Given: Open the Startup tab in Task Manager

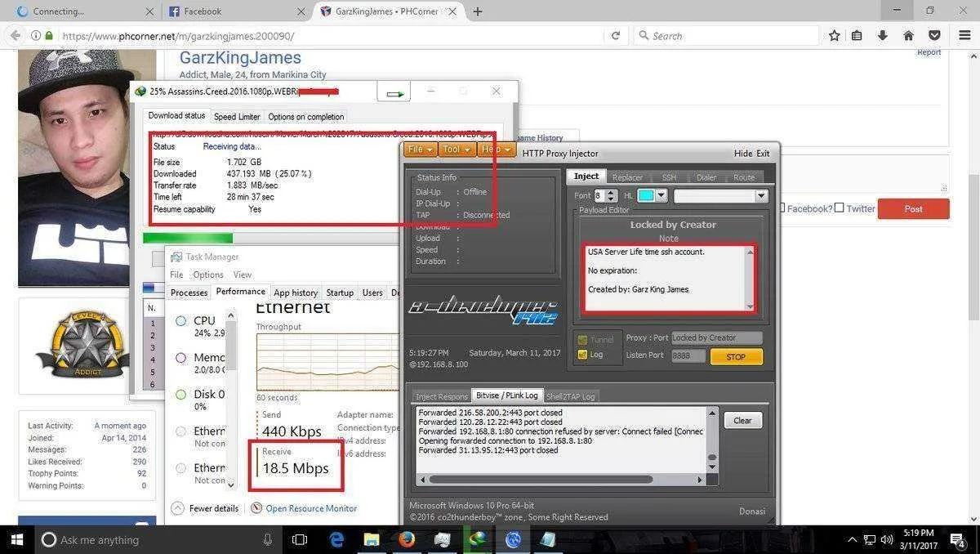Looking at the screenshot, I should click(x=340, y=293).
